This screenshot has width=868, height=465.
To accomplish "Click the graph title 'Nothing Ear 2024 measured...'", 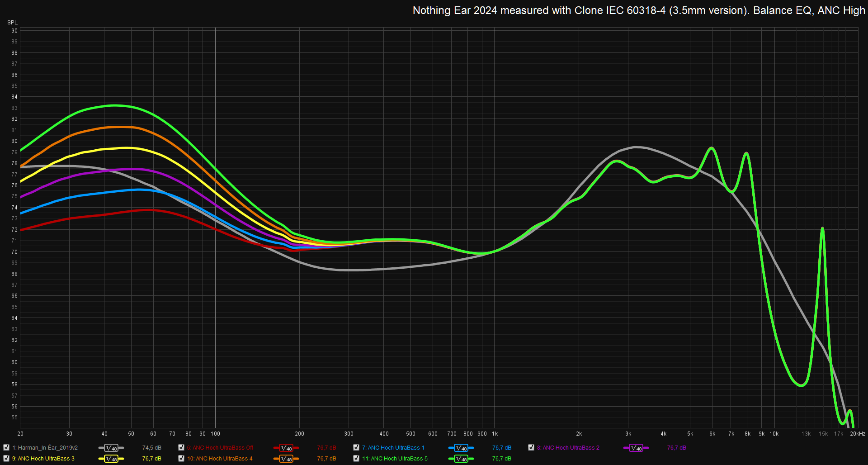I will [639, 10].
